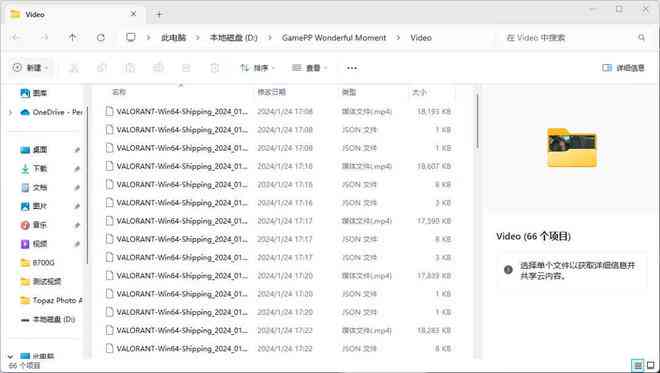Open the 新建 new item dropdown
The height and width of the screenshot is (373, 660).
30,68
